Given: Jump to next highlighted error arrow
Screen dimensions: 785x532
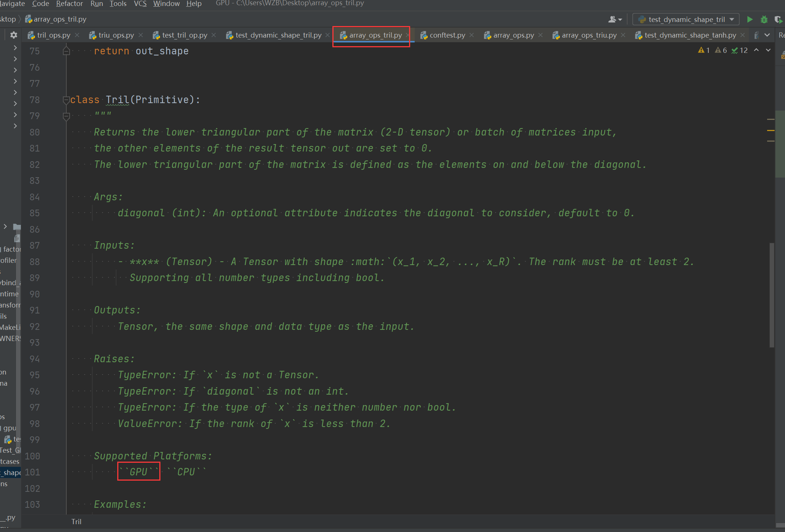Looking at the screenshot, I should coord(768,50).
